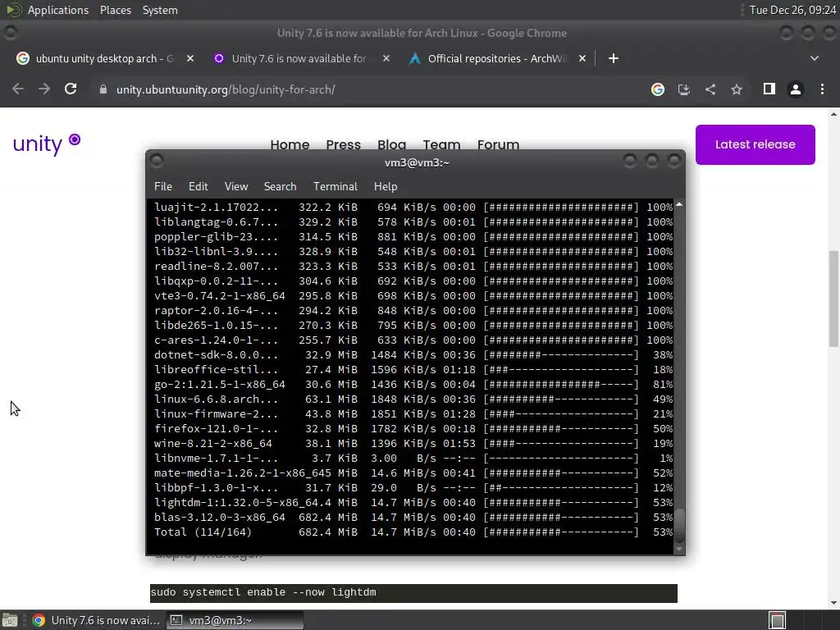Click the terminal window menu button at top-left
The height and width of the screenshot is (630, 840).
tap(157, 160)
